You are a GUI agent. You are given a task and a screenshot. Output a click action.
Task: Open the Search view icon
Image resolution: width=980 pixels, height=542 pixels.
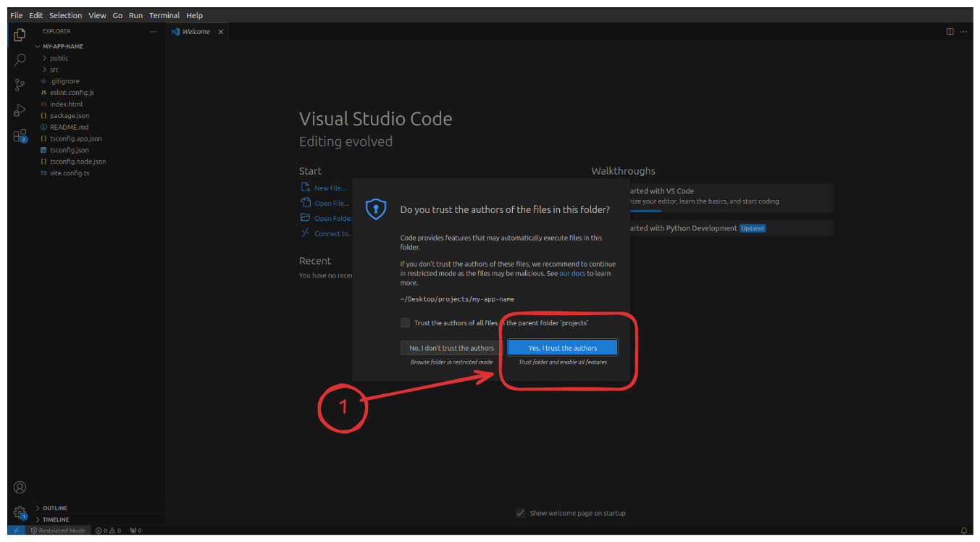[x=19, y=59]
